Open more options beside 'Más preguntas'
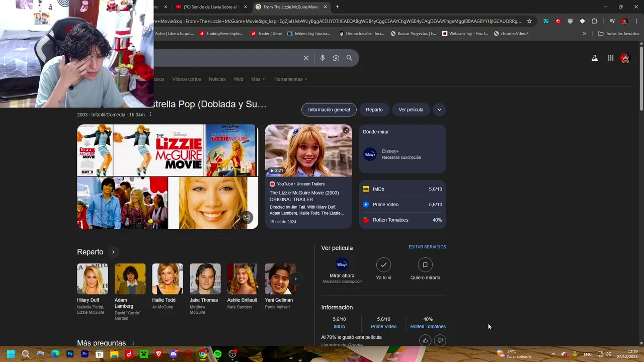 [133, 343]
